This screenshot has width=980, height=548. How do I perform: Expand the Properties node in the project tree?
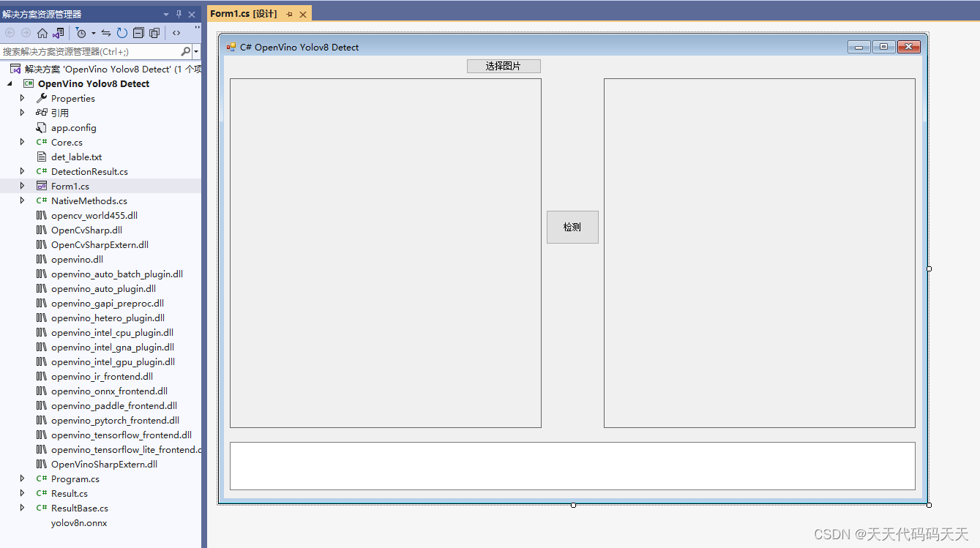(22, 98)
